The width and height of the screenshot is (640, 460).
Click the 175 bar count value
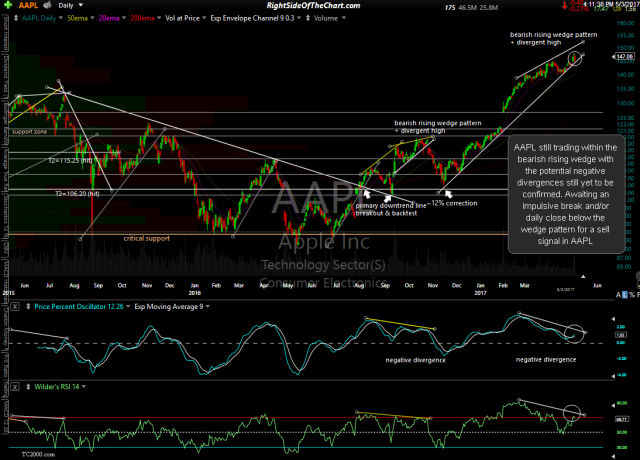tap(450, 7)
